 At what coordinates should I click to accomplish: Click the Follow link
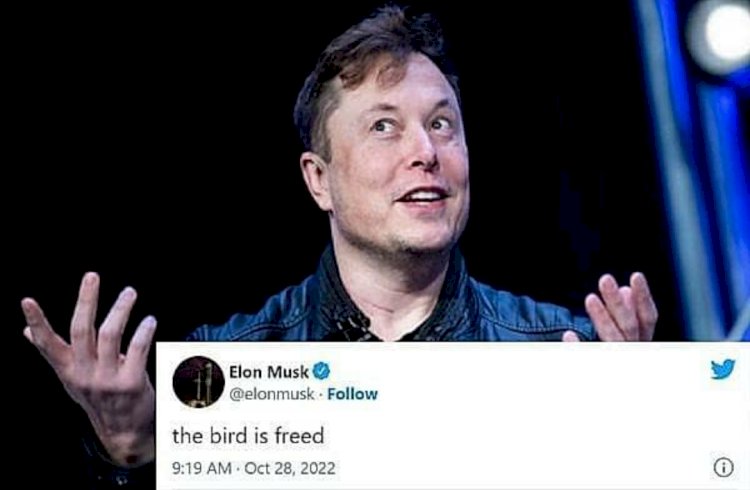353,394
